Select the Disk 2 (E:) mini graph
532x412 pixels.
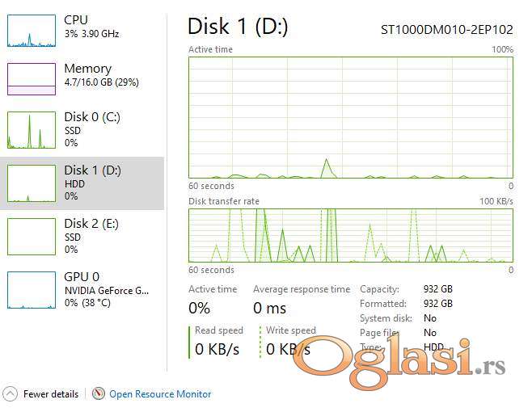pyautogui.click(x=31, y=236)
